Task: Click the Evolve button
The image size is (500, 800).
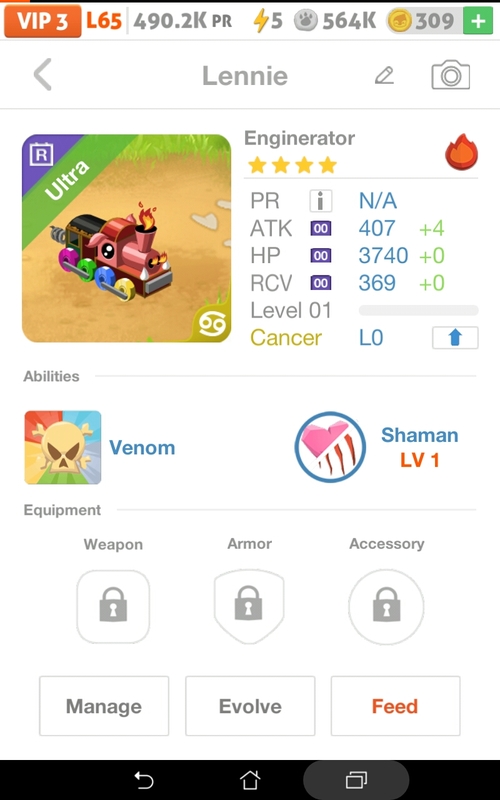Action: click(x=250, y=706)
